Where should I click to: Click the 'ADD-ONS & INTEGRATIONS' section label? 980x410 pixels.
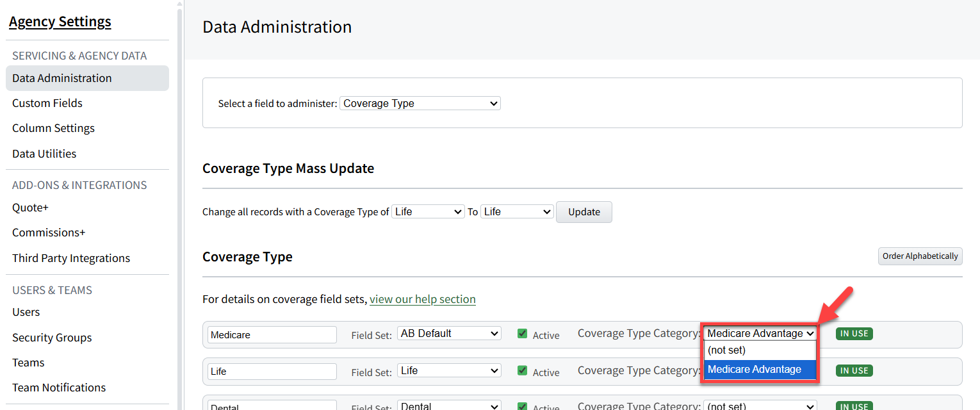coord(79,185)
